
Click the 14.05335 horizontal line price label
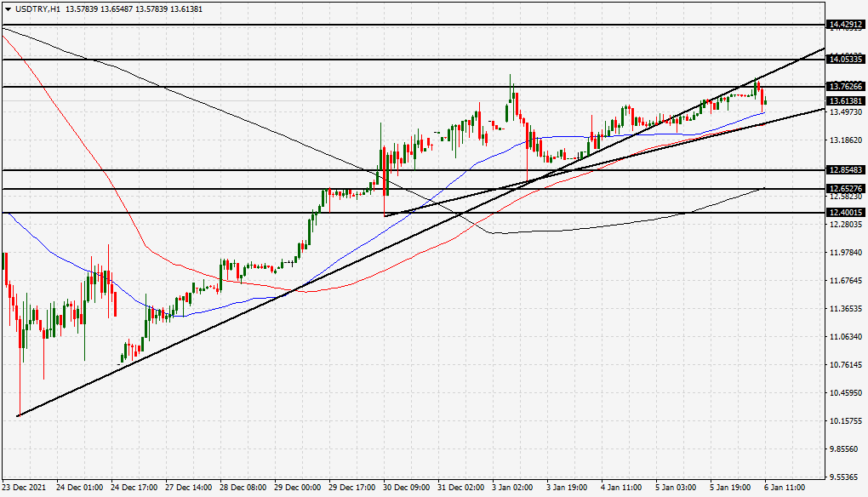[x=845, y=60]
